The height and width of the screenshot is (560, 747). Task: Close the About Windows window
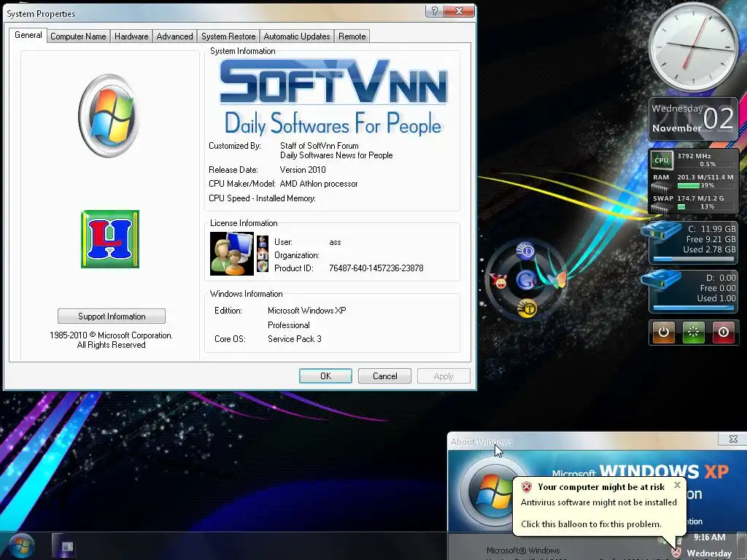pyautogui.click(x=733, y=439)
